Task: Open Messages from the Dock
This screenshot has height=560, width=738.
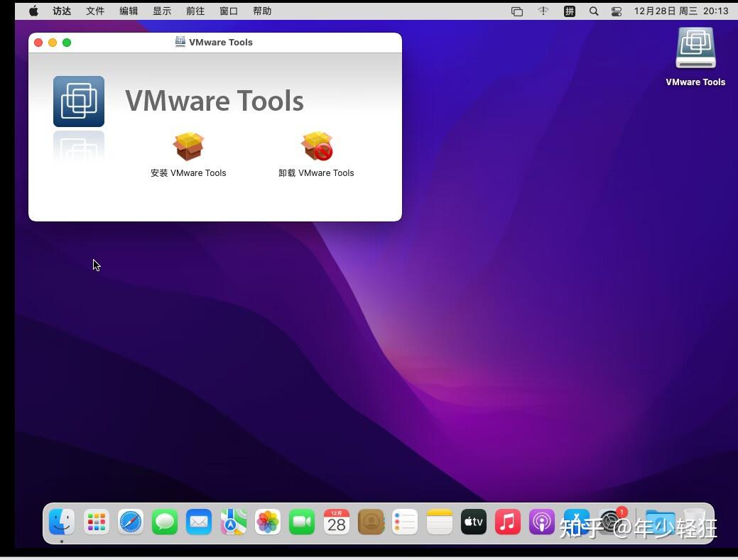Action: coord(164,522)
